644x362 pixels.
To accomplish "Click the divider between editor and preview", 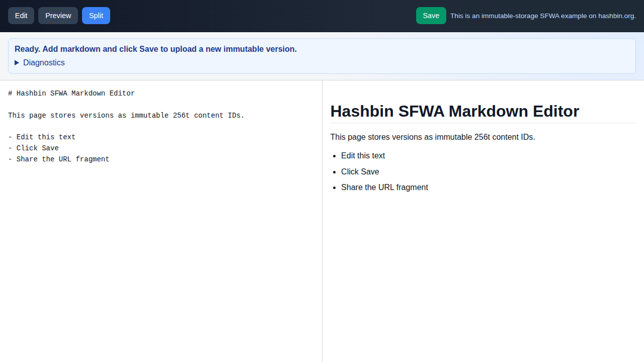I will click(x=322, y=221).
